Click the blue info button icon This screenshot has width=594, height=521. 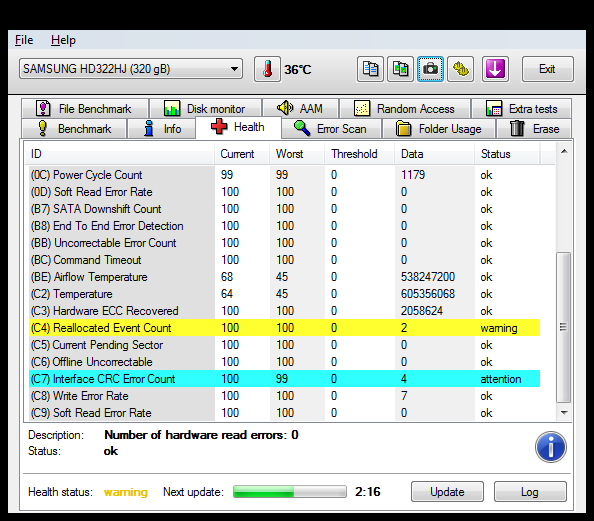pos(550,447)
